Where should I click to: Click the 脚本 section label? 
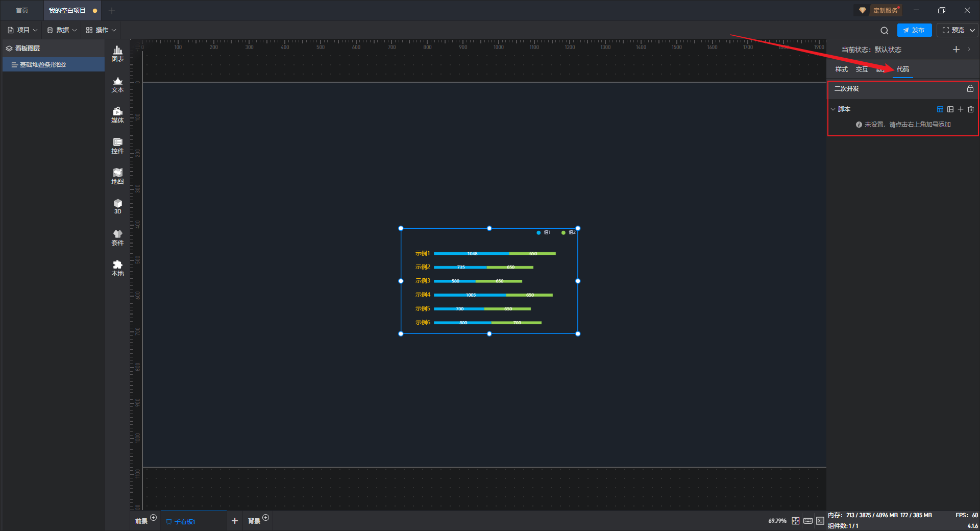(x=844, y=109)
